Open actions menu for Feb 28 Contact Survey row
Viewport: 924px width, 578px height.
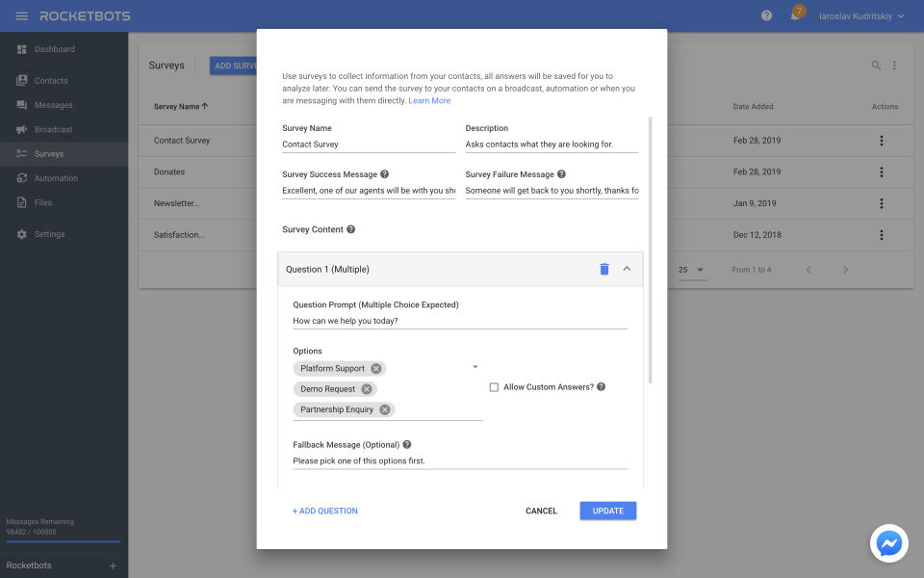pyautogui.click(x=882, y=141)
